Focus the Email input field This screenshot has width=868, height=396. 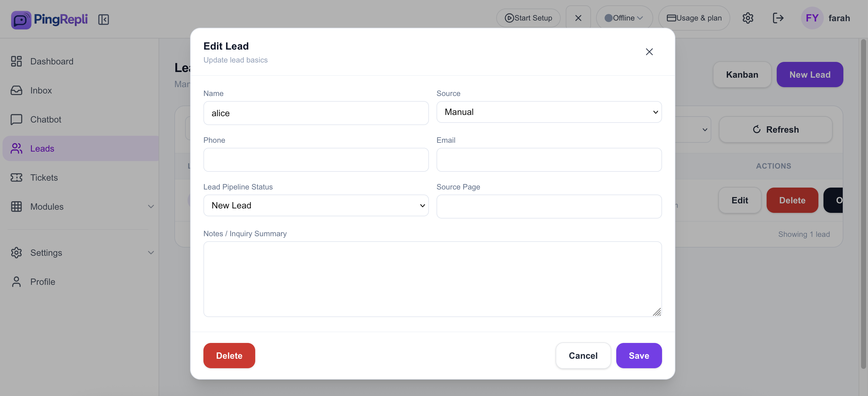[549, 160]
